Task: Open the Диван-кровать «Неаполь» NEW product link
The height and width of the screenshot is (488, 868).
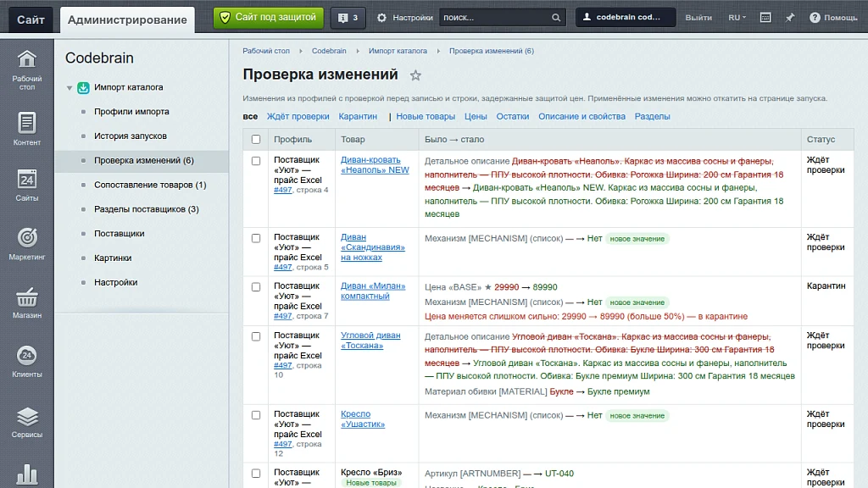Action: coord(375,165)
